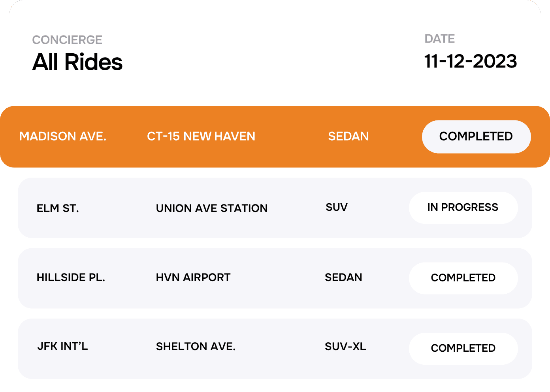Select the IN PROGRESS status for Elm St ride

(x=463, y=208)
